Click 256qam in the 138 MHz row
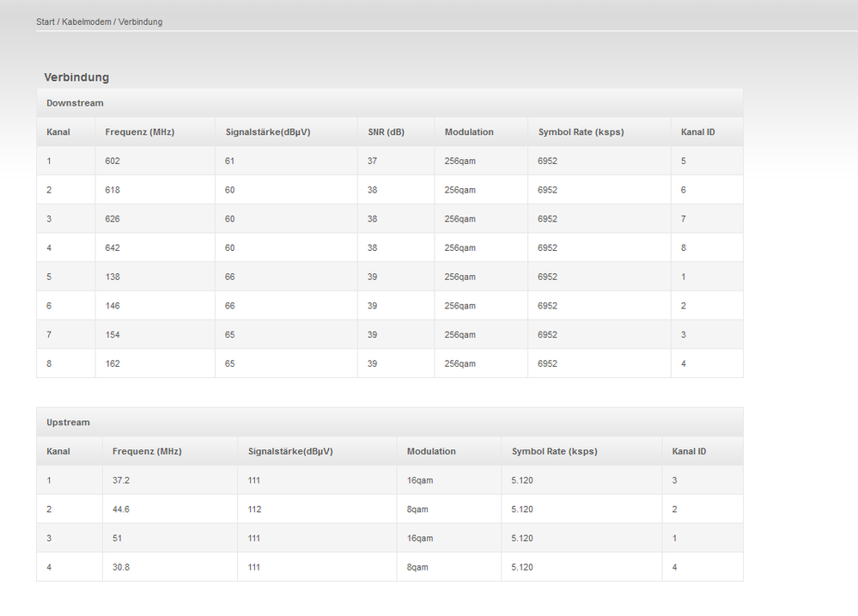 tap(459, 277)
